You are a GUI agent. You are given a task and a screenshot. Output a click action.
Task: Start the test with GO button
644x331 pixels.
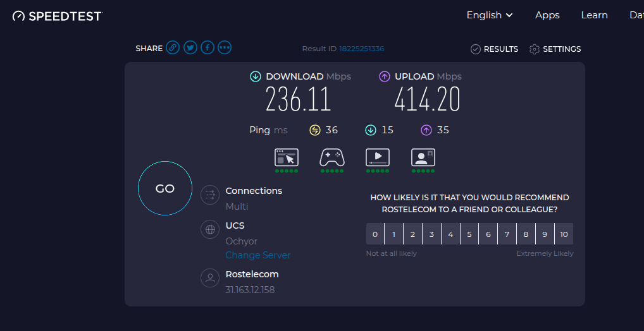pyautogui.click(x=165, y=188)
